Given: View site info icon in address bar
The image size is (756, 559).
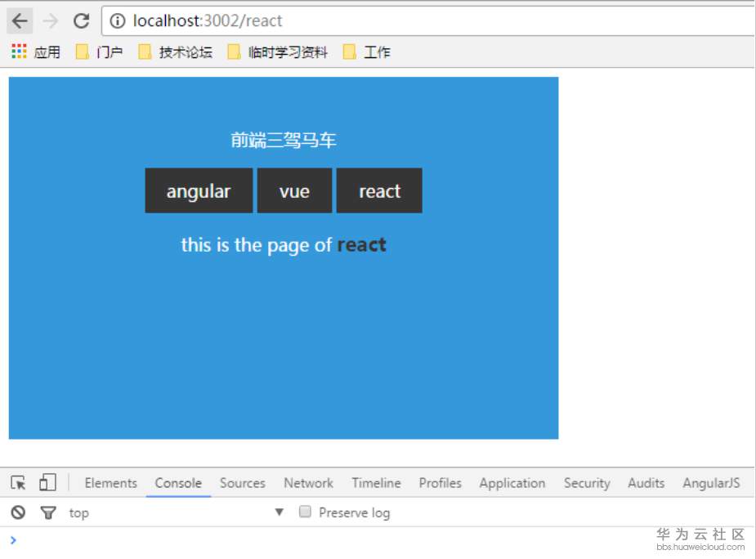Looking at the screenshot, I should coord(117,20).
